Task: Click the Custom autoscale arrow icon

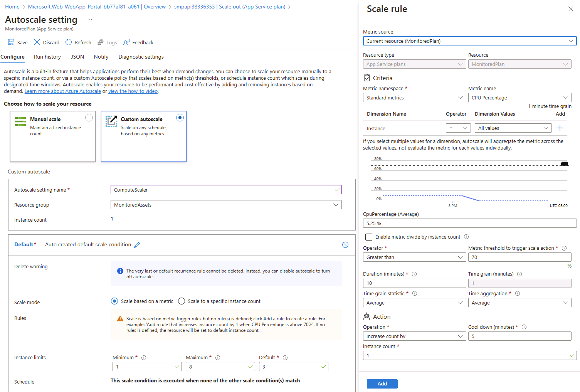Action: click(111, 121)
